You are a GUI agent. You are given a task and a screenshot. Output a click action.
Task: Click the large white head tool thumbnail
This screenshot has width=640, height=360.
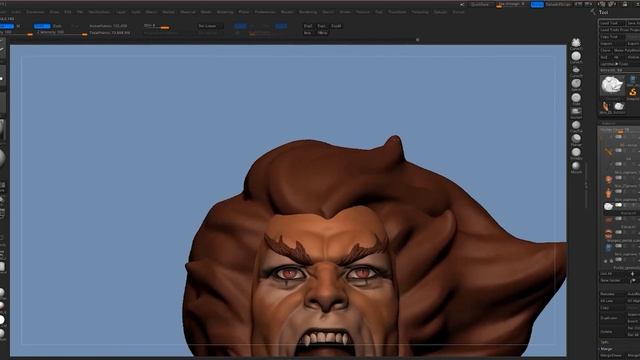pyautogui.click(x=612, y=85)
